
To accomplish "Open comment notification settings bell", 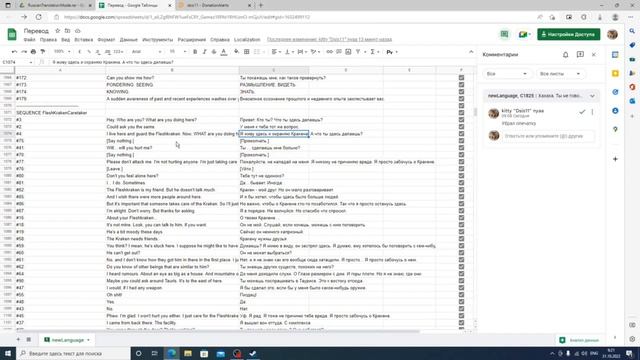I will point(565,54).
